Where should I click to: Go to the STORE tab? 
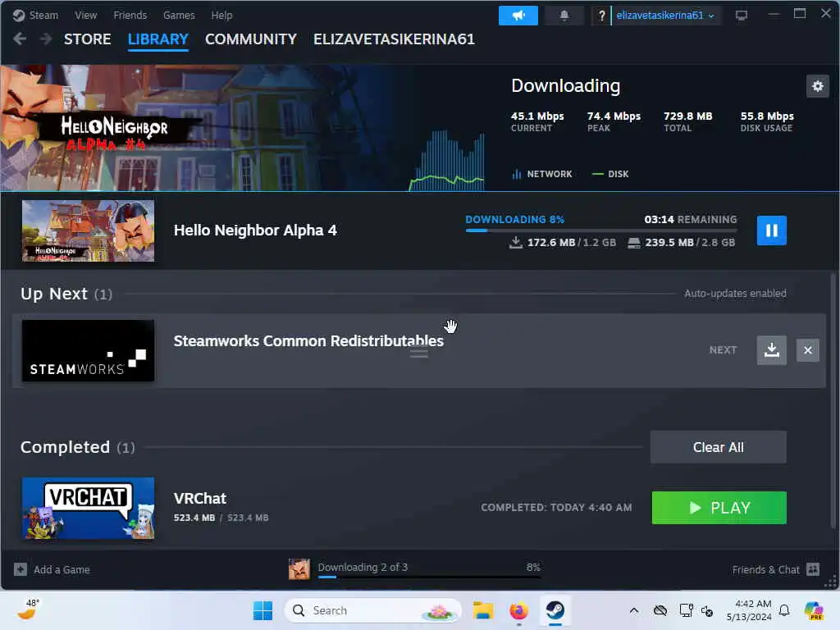pyautogui.click(x=87, y=39)
